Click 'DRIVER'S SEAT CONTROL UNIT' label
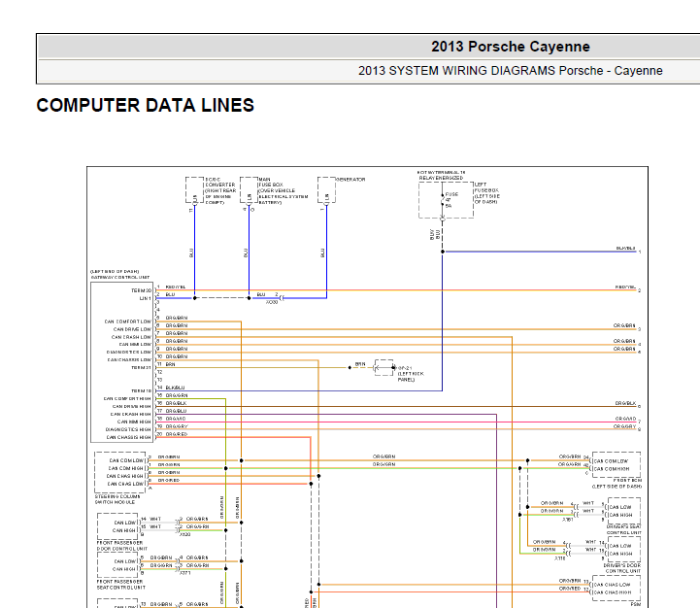This screenshot has height=608, width=700. 623,529
